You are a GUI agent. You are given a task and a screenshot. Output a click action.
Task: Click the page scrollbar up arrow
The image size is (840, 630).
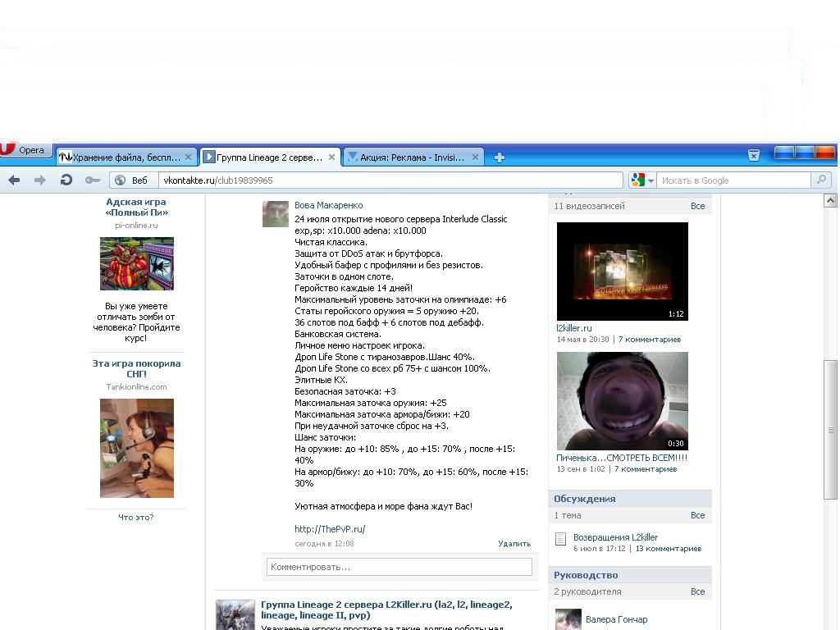(830, 200)
